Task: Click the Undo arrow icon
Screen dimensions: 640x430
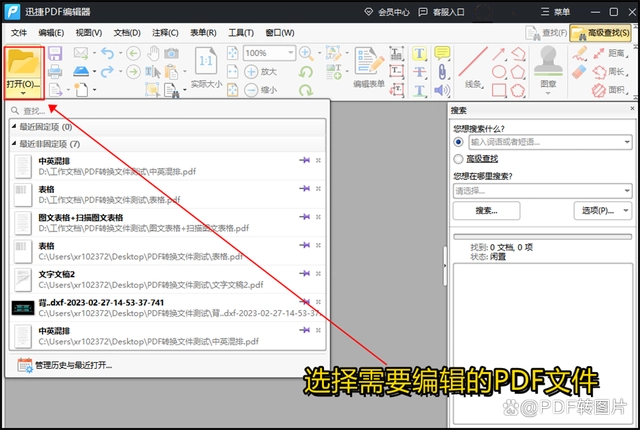Action: (107, 53)
